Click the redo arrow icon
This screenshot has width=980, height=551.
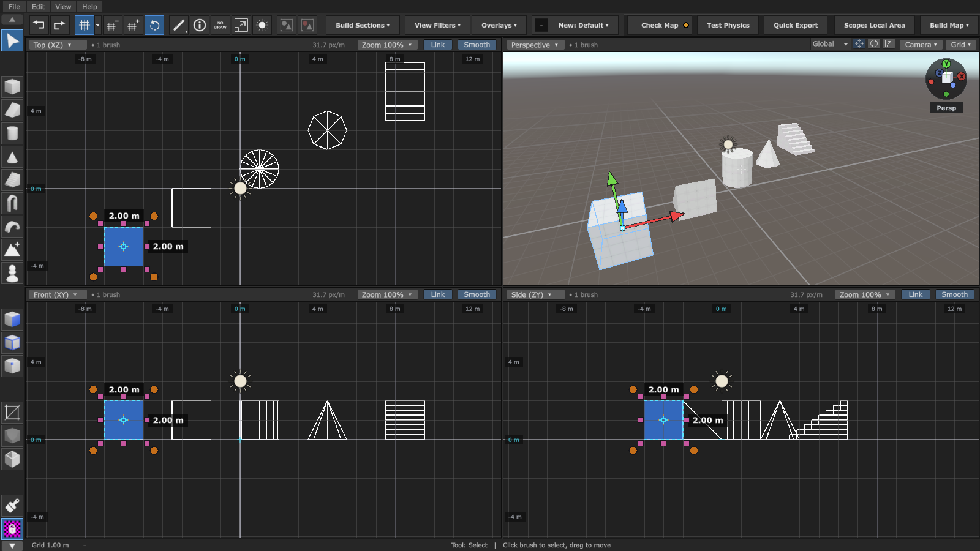(x=59, y=25)
